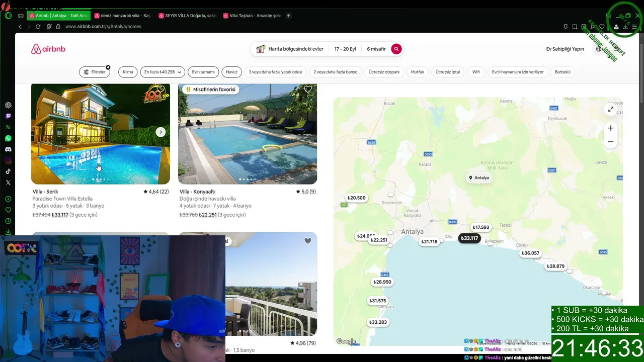Click the Antalya location label on map

click(479, 177)
